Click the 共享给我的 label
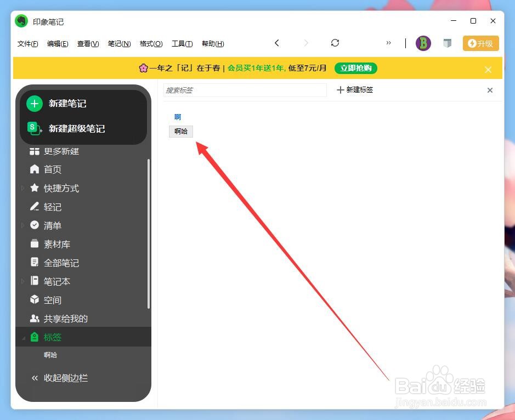This screenshot has height=420, width=515. [x=66, y=319]
